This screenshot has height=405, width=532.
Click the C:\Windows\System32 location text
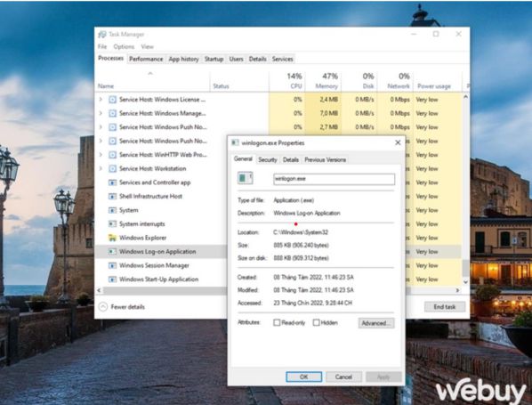tap(301, 232)
